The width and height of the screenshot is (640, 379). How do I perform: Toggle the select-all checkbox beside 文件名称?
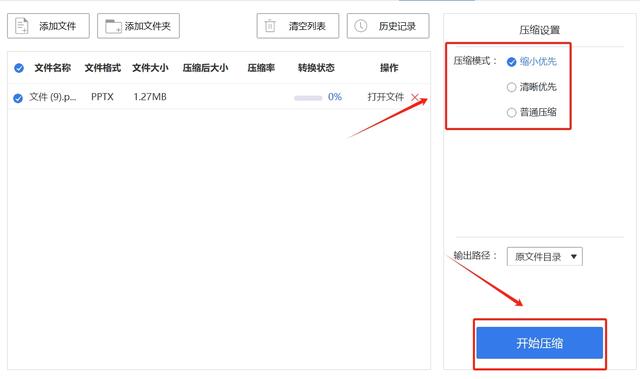click(19, 68)
